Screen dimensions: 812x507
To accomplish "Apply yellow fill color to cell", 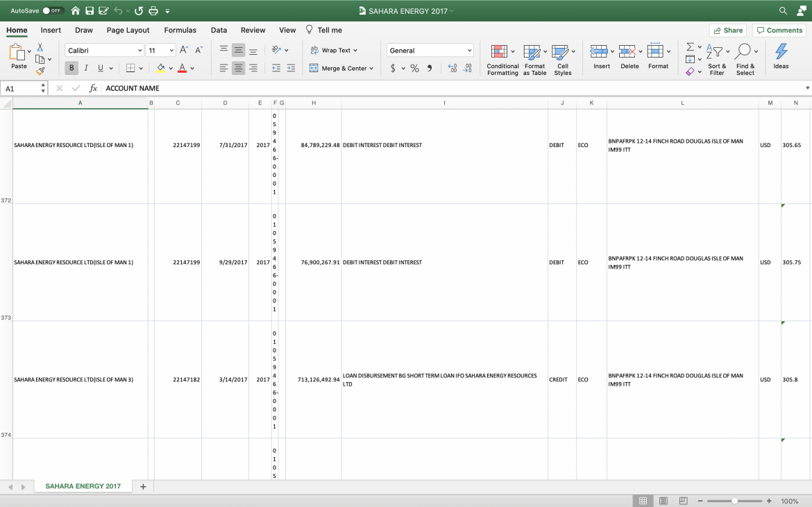I will tap(160, 68).
